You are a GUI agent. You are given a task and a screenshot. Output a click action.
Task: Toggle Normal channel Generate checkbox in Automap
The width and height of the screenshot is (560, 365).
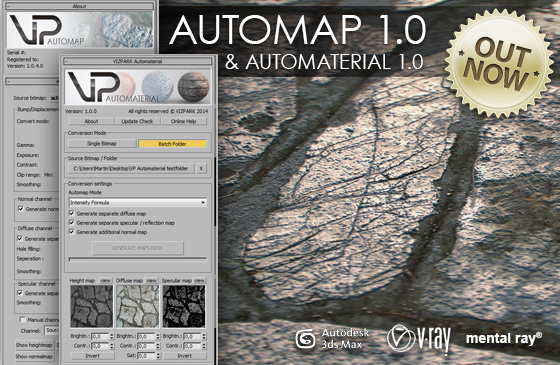tap(20, 209)
